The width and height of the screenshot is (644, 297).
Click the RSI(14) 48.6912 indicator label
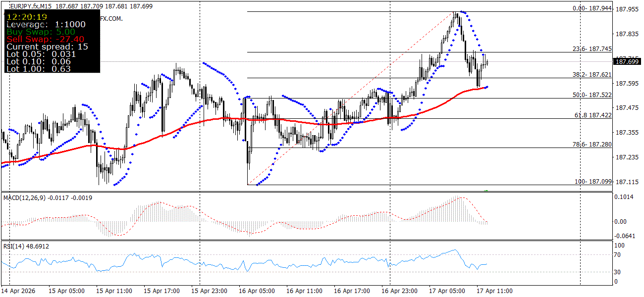pyautogui.click(x=26, y=246)
